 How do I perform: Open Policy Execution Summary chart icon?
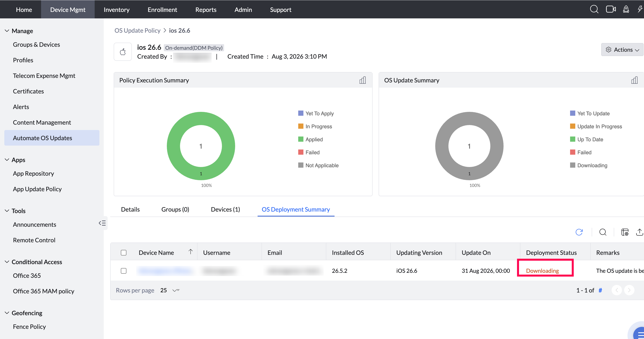362,80
